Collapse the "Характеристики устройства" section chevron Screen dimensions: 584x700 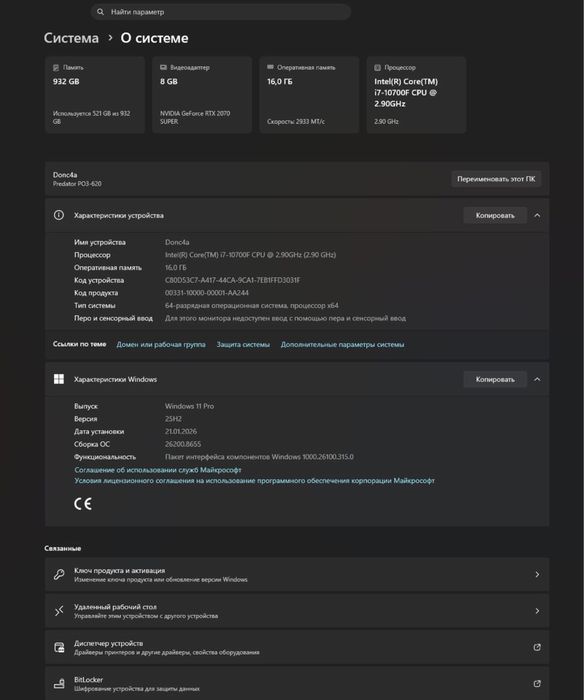[x=537, y=215]
